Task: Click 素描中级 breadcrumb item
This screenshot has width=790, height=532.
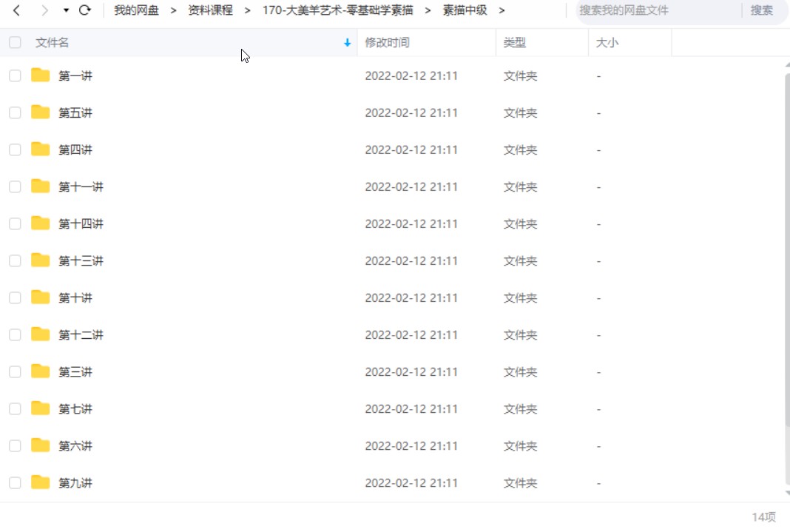Action: (465, 10)
